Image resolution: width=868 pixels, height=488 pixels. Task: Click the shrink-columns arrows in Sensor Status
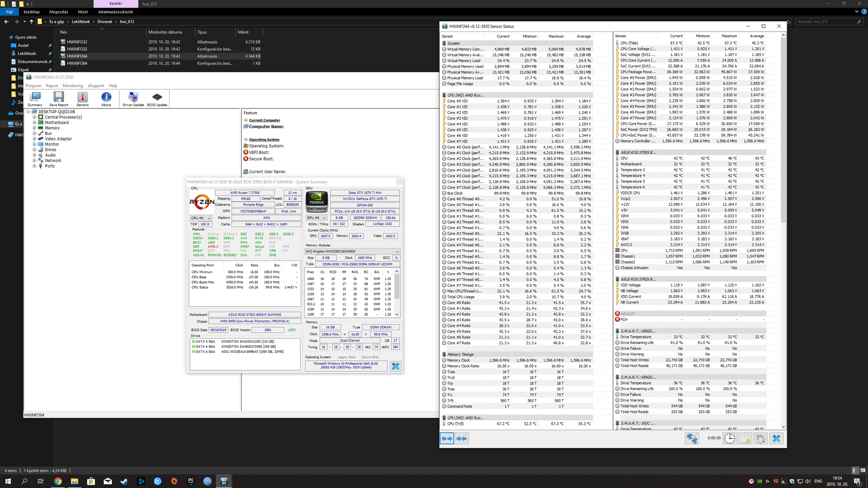click(x=462, y=439)
